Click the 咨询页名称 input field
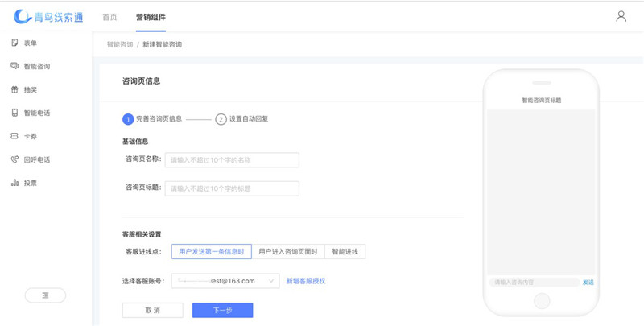Image resolution: width=644 pixels, height=326 pixels. (232, 160)
